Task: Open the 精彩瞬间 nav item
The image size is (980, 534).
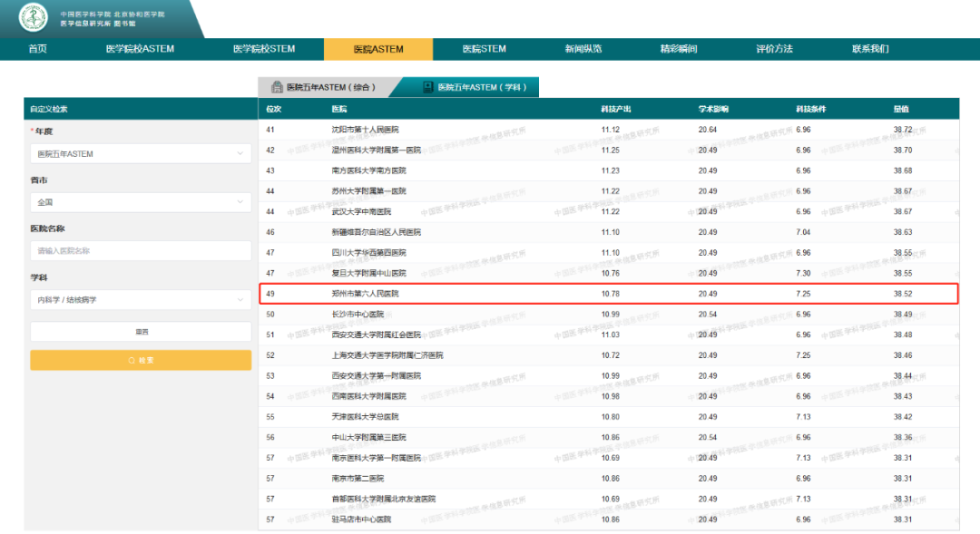Action: tap(679, 49)
